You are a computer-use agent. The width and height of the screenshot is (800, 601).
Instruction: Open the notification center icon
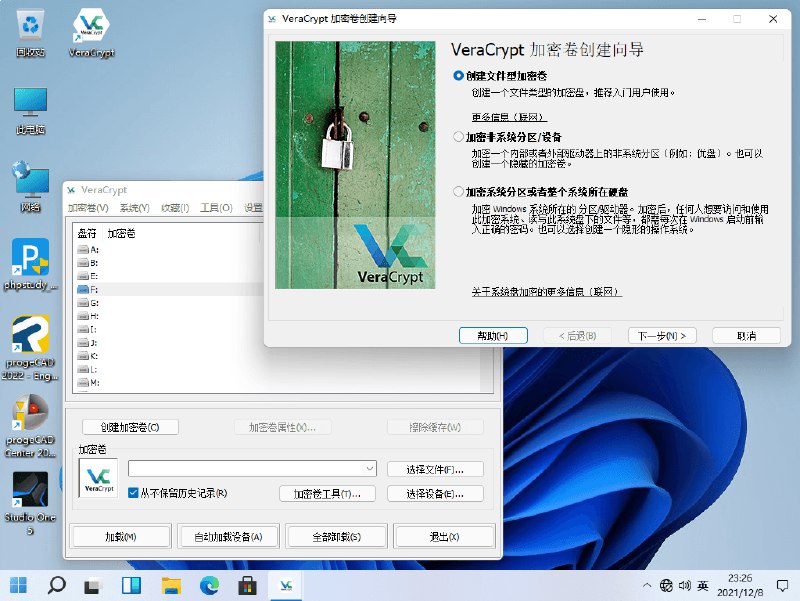click(782, 586)
